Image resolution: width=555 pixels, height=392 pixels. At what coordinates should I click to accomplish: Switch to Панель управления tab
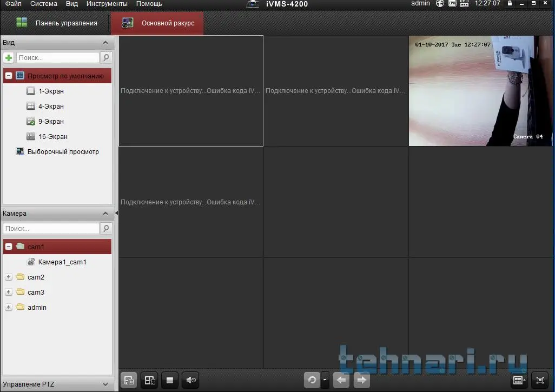click(57, 23)
